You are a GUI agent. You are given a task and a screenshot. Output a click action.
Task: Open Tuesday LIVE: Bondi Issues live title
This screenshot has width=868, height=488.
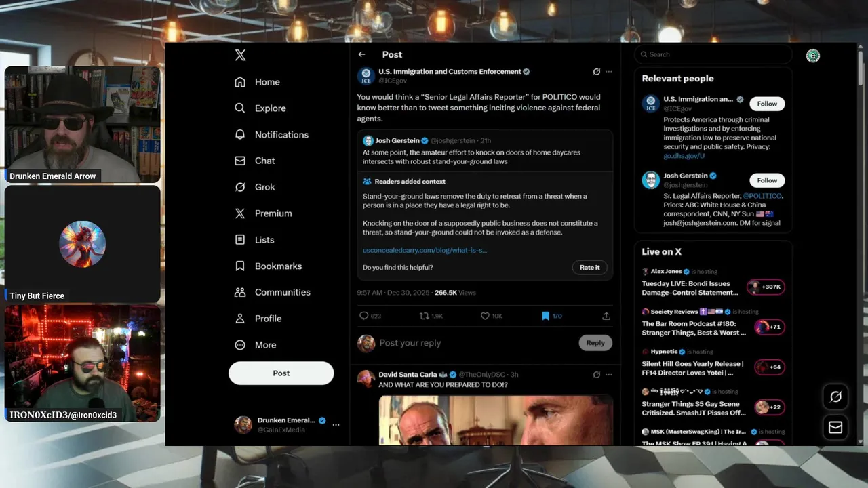click(x=690, y=288)
